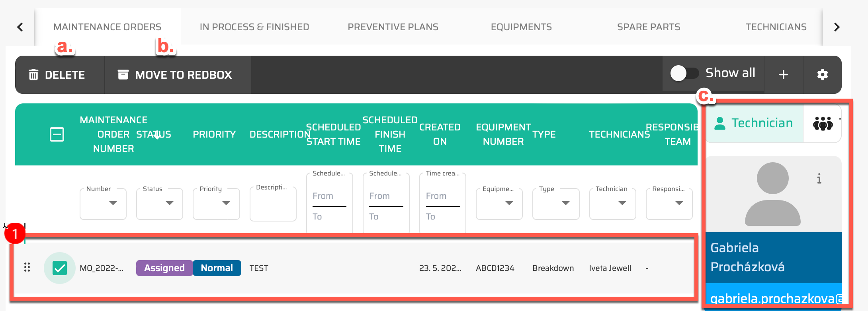Image resolution: width=868 pixels, height=311 pixels.
Task: Click the Move to Redbox archive icon
Action: (x=123, y=75)
